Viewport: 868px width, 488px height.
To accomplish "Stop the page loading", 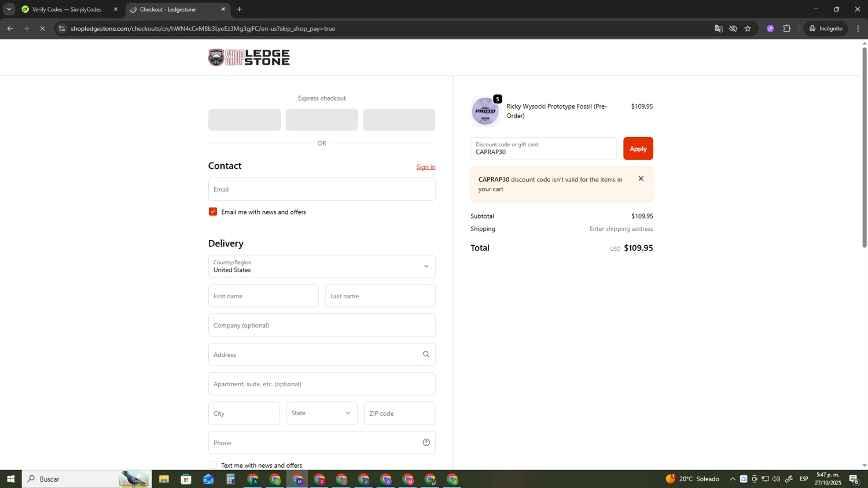I will 42,28.
